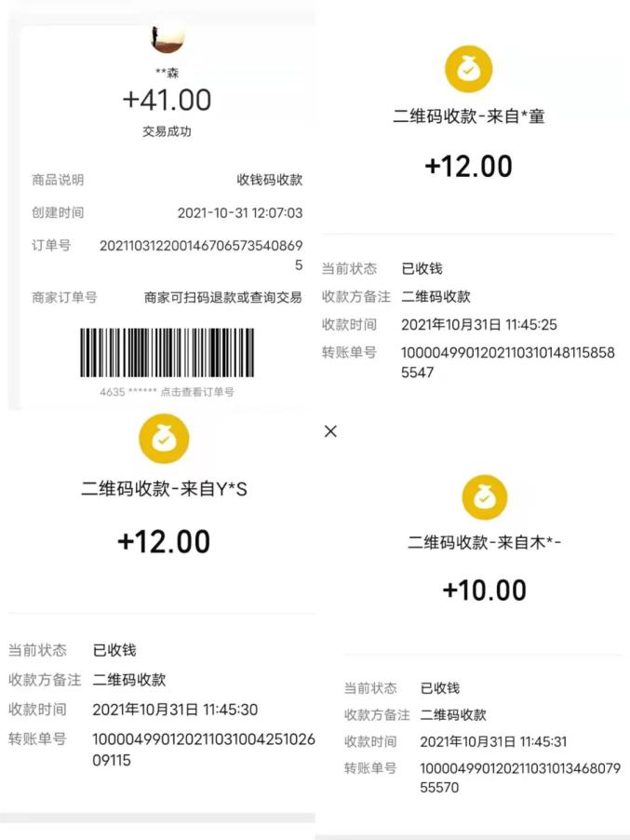Select the transfer number ending in 5547
This screenshot has width=630, height=840.
click(507, 362)
